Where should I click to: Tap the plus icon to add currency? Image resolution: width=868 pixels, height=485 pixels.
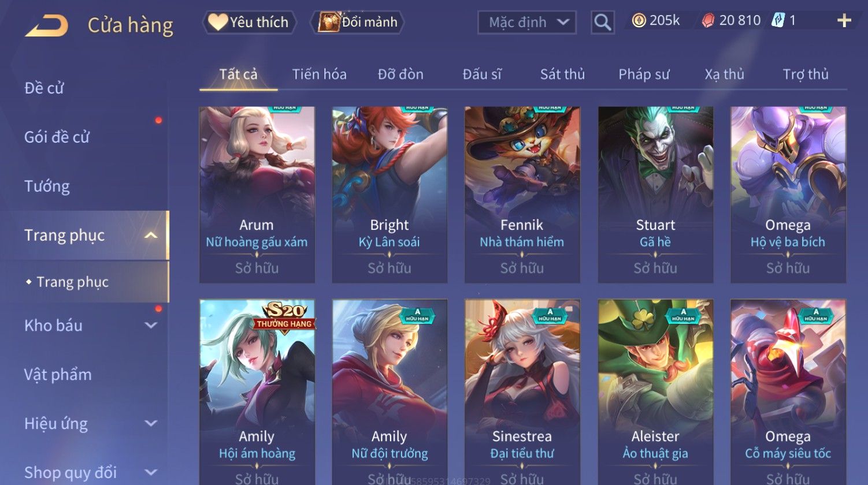coord(844,21)
